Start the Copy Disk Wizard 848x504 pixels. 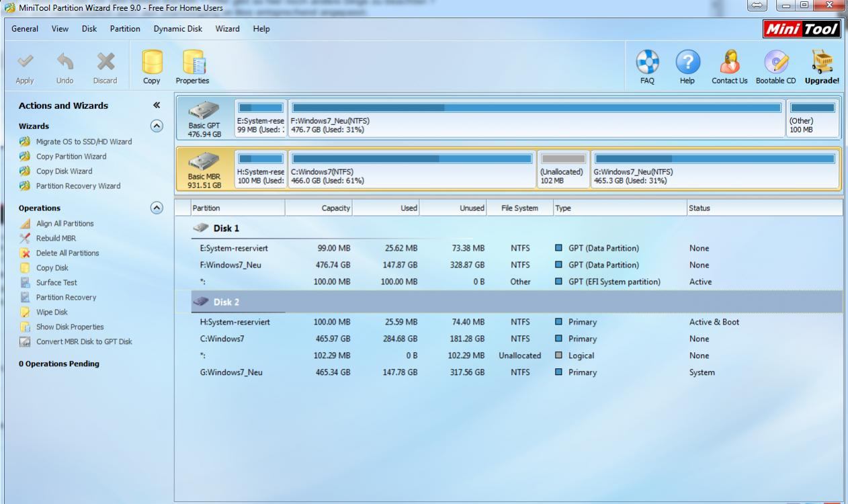coord(64,171)
